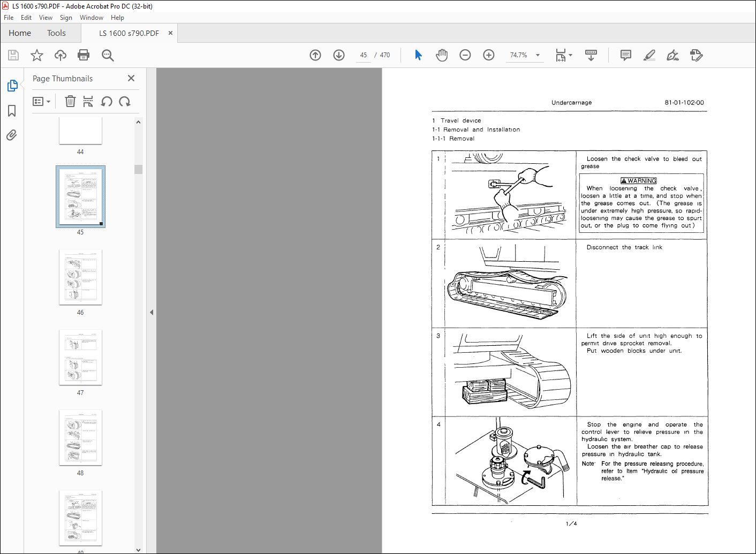756x554 pixels.
Task: Open the Bookmarks panel in sidebar
Action: pos(12,111)
